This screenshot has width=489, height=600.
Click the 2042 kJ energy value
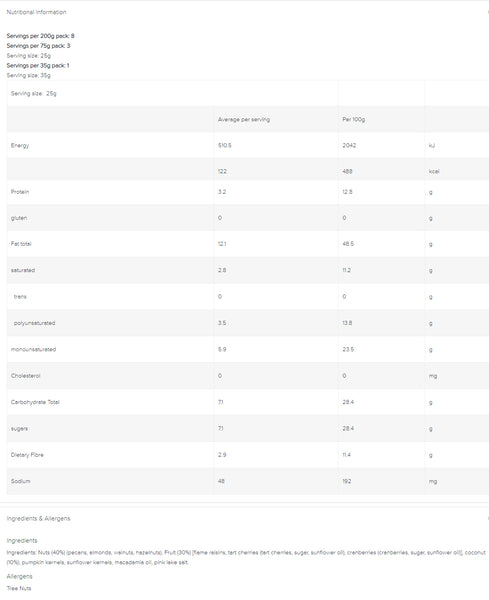[349, 145]
